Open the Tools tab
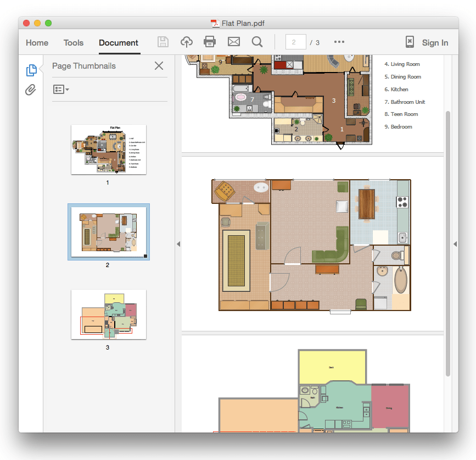Viewport: 476px width, 460px height. pyautogui.click(x=73, y=42)
